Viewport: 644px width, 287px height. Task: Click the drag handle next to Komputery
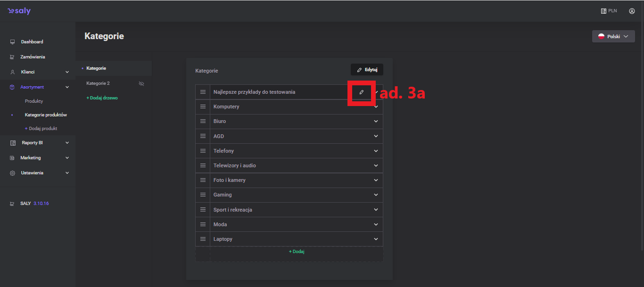pyautogui.click(x=203, y=107)
